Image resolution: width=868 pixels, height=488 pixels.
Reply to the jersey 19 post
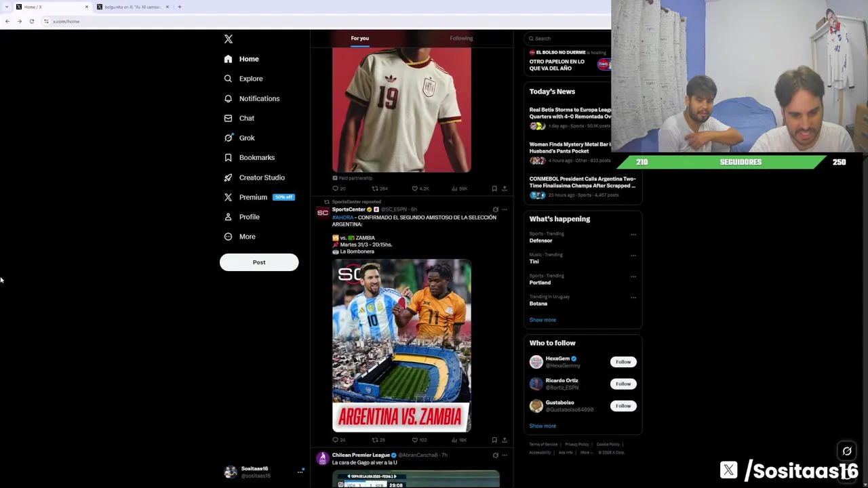point(338,188)
